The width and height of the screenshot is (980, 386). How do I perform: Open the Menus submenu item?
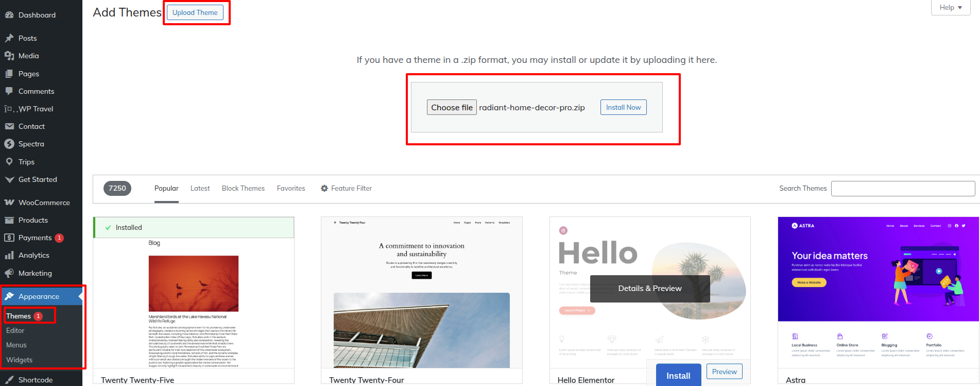pyautogui.click(x=16, y=345)
